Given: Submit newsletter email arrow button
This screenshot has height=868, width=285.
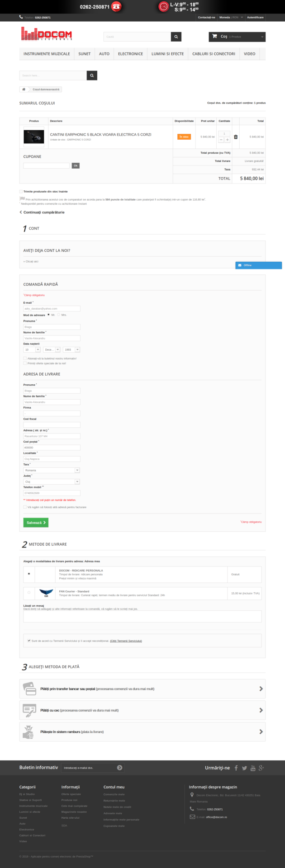Looking at the screenshot, I should [119, 768].
